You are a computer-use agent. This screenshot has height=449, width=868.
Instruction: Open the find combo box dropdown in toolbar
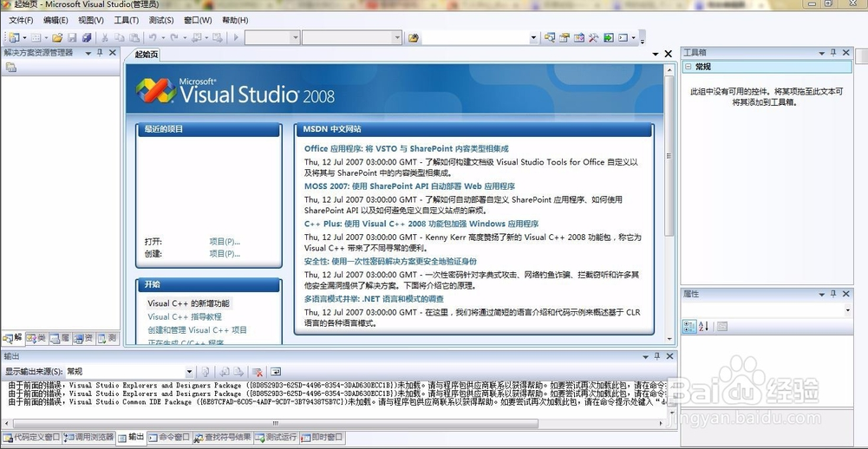coord(533,37)
